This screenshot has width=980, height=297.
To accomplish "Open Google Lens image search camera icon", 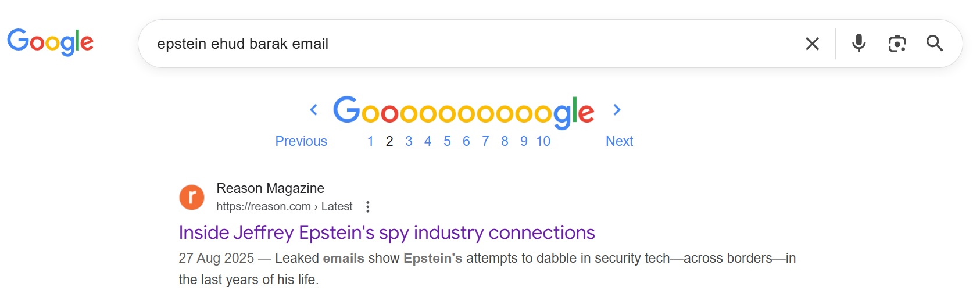I will point(897,44).
